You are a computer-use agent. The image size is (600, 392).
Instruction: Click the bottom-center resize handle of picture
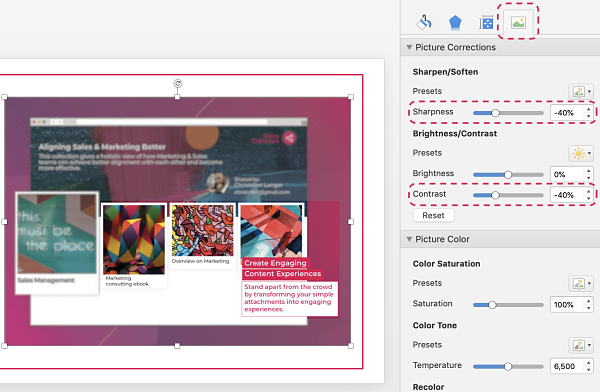pyautogui.click(x=177, y=346)
